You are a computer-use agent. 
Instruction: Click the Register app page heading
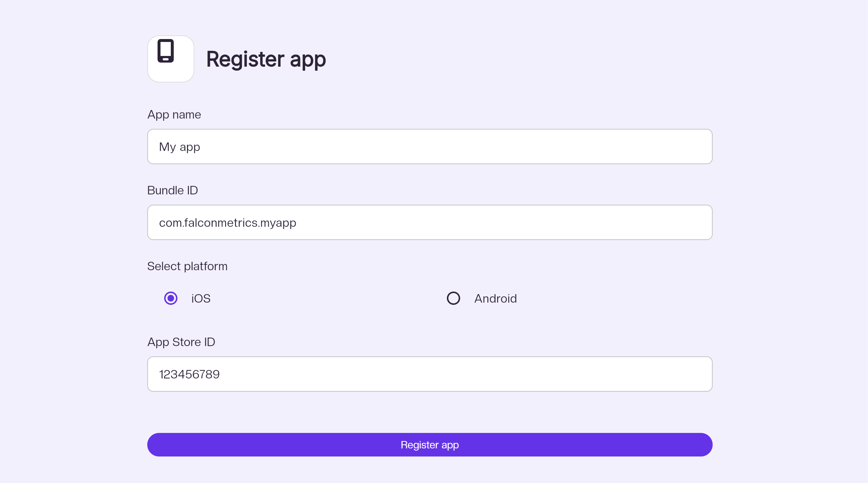(266, 59)
